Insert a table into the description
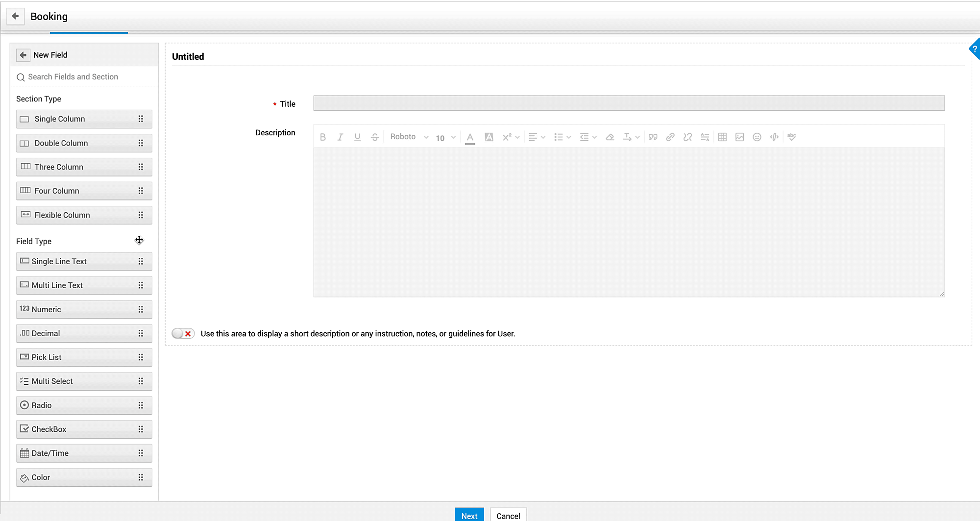 (722, 137)
